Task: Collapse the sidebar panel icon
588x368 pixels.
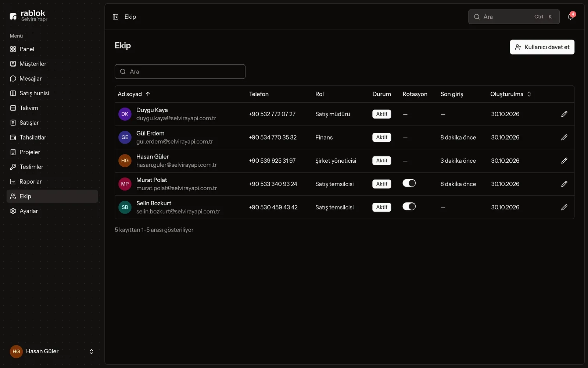Action: pyautogui.click(x=115, y=17)
